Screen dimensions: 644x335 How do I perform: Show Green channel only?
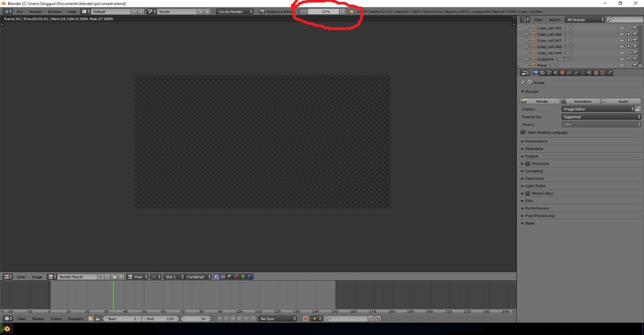[243, 277]
